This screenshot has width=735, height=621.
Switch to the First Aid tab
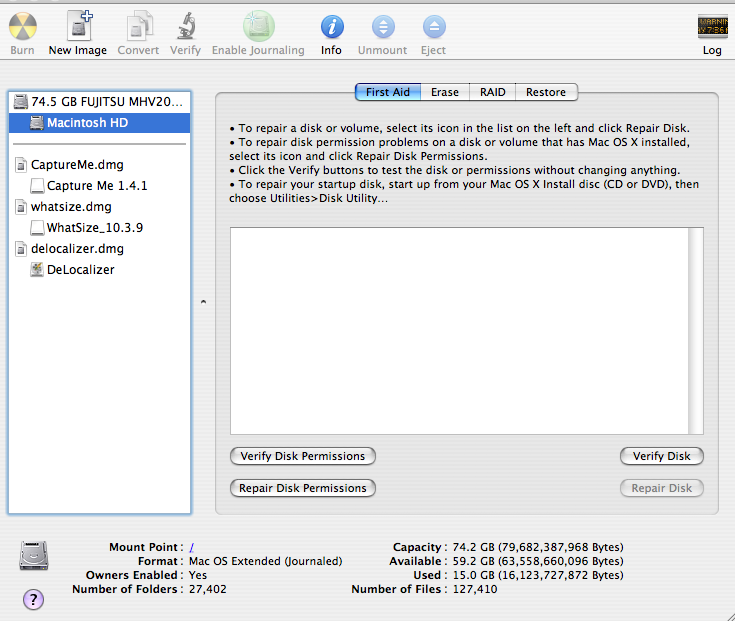[388, 92]
